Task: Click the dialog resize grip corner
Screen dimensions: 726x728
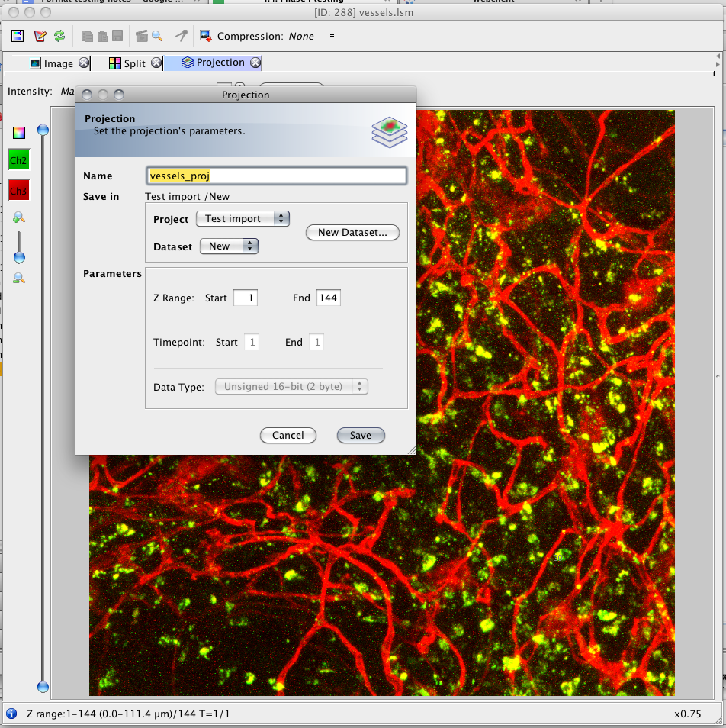Action: tap(412, 450)
